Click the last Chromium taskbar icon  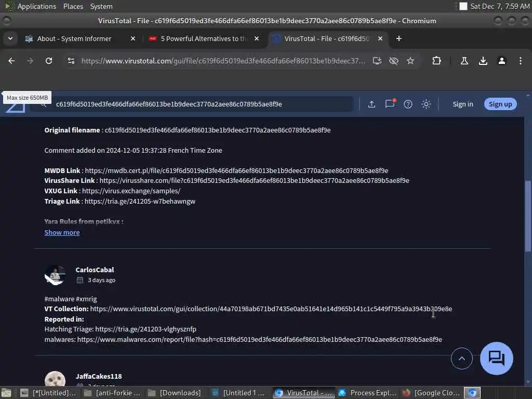(x=472, y=393)
